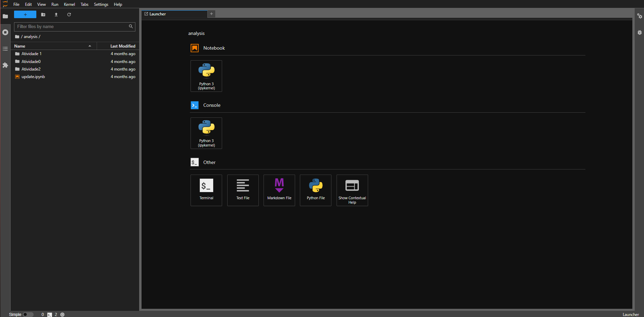644x317 pixels.
Task: Refresh the file browser listing
Action: pos(69,14)
